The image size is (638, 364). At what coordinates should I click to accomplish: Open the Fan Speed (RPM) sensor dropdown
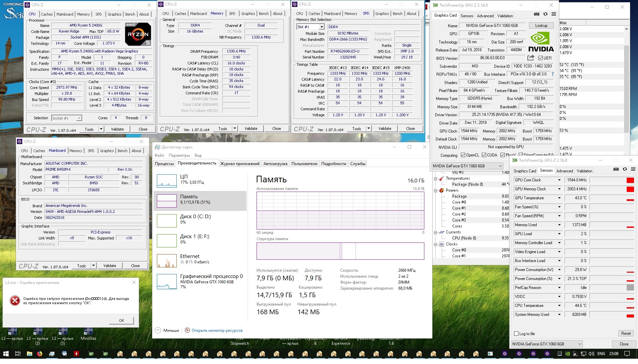tap(559, 216)
